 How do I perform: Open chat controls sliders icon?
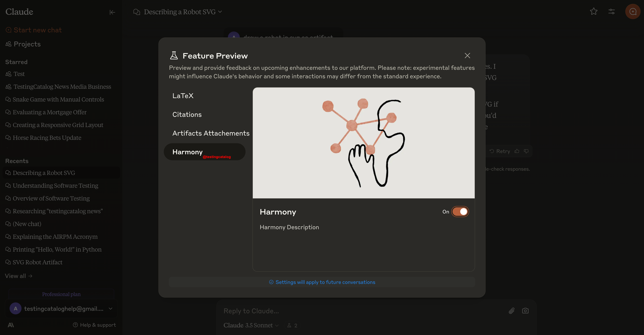pos(612,12)
